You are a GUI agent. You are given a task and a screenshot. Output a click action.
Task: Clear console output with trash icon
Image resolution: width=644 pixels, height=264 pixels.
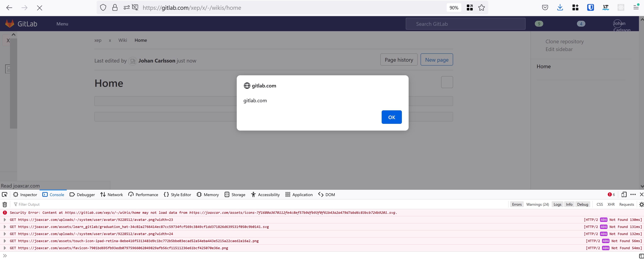[x=5, y=205]
